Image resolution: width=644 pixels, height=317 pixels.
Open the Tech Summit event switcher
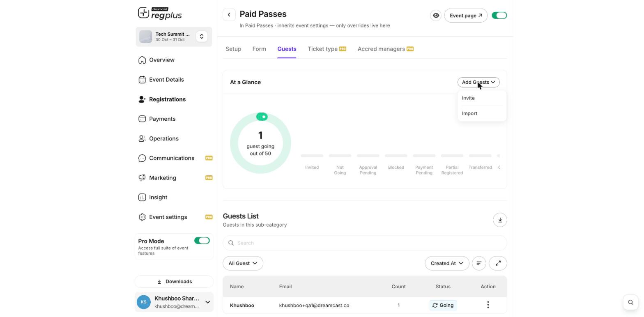coord(202,37)
